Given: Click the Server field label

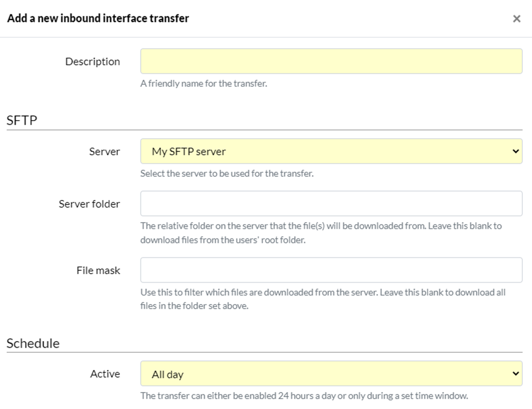Looking at the screenshot, I should pos(104,151).
